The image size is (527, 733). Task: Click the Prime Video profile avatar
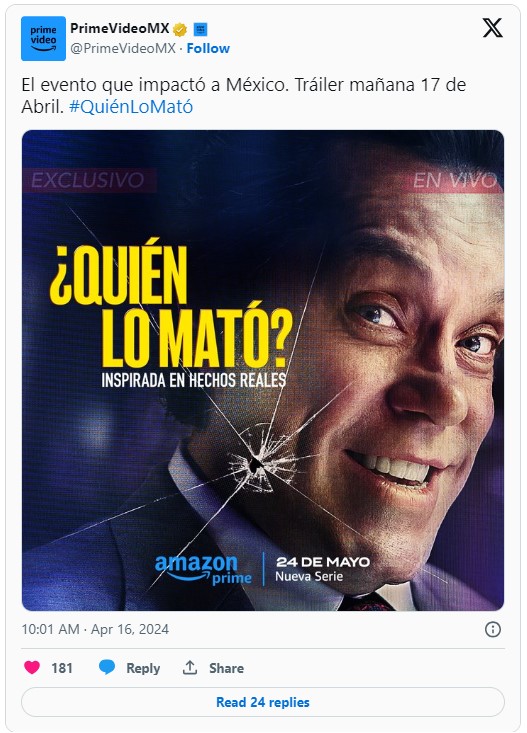tap(43, 38)
